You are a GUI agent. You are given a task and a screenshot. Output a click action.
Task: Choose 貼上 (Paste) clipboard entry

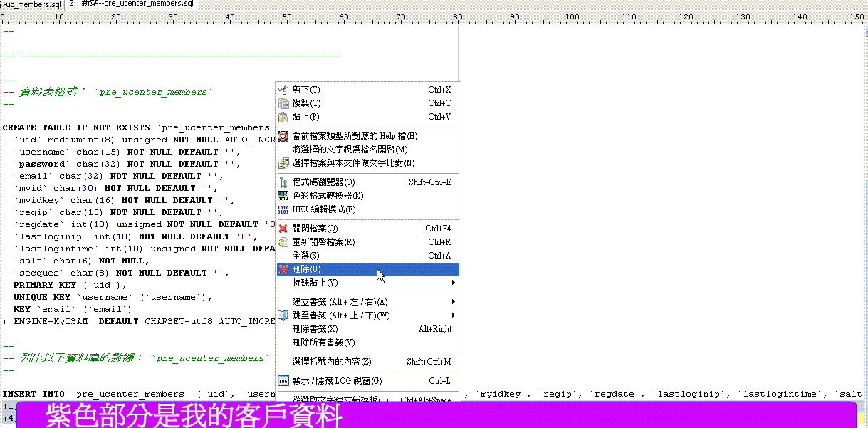367,117
